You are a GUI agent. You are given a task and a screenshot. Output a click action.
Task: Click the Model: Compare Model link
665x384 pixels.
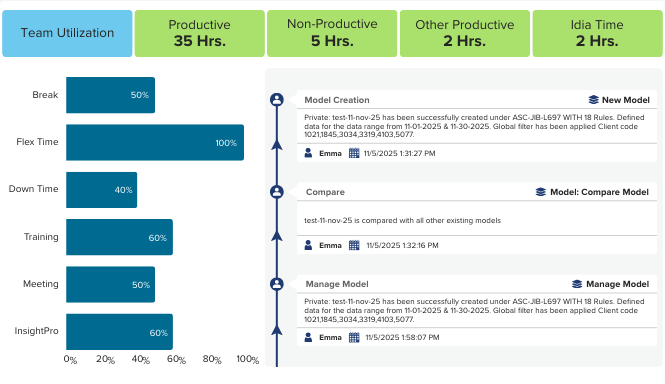tap(599, 192)
